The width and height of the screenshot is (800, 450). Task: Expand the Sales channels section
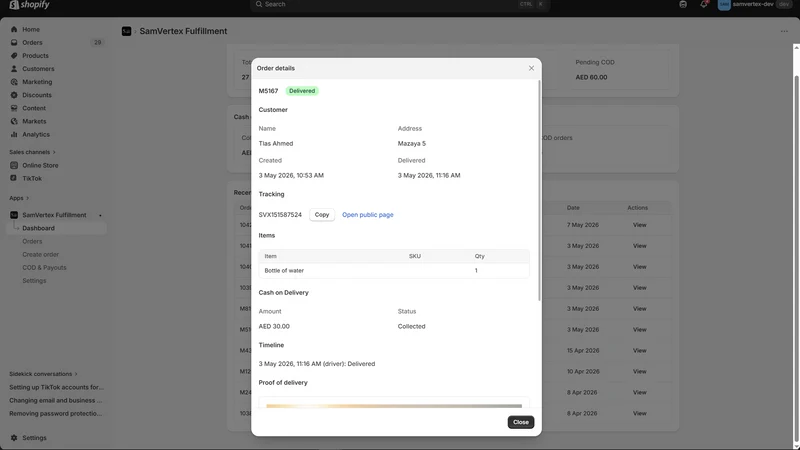click(x=32, y=152)
